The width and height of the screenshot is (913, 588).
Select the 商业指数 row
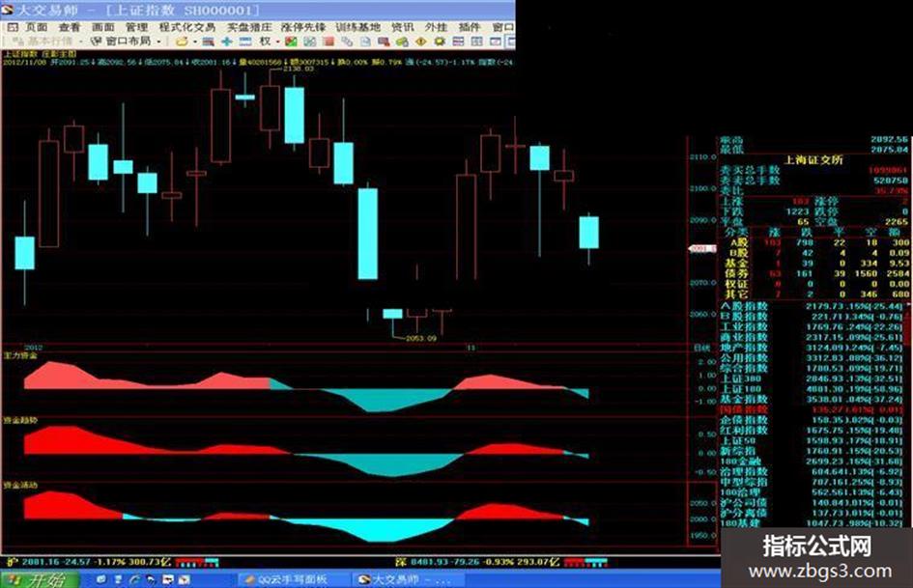[x=813, y=338]
